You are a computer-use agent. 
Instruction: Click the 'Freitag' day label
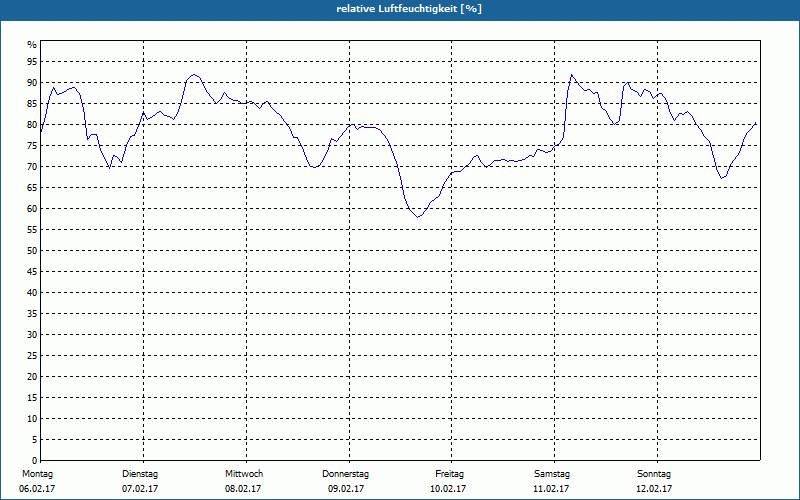pos(449,474)
